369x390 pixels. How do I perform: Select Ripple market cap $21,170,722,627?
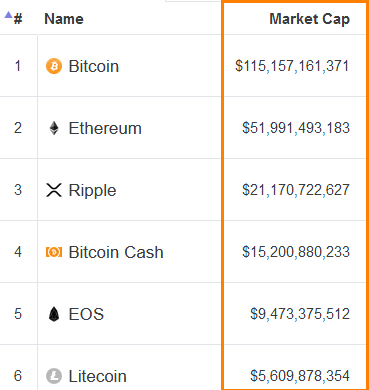(296, 190)
